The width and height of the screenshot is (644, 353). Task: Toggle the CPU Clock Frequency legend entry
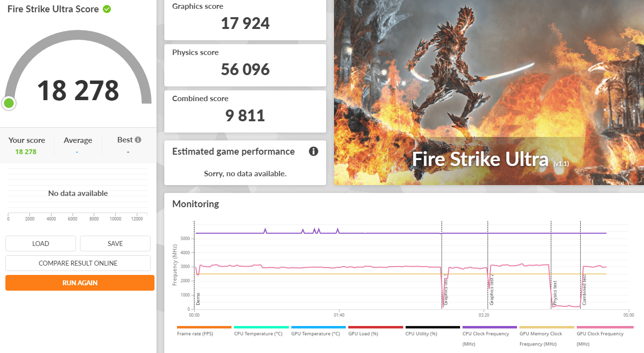489,336
